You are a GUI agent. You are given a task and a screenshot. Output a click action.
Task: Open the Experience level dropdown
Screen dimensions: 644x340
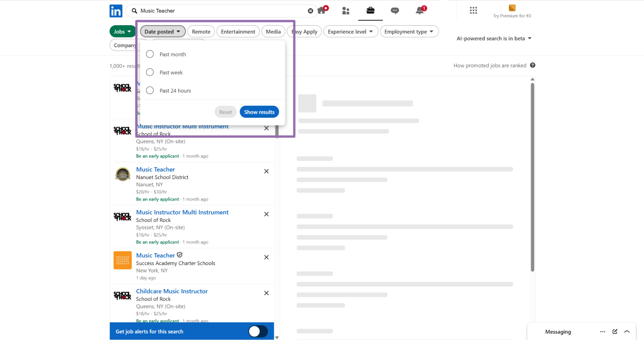point(351,32)
